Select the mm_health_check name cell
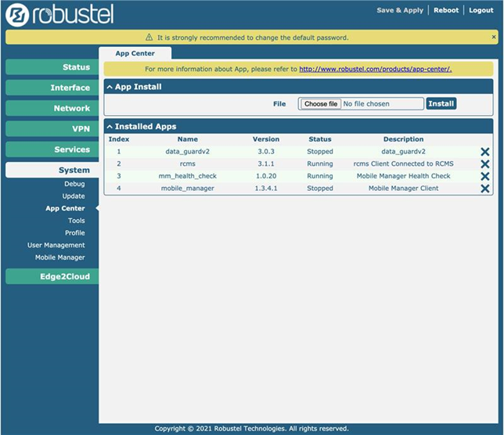The image size is (504, 435). (187, 176)
